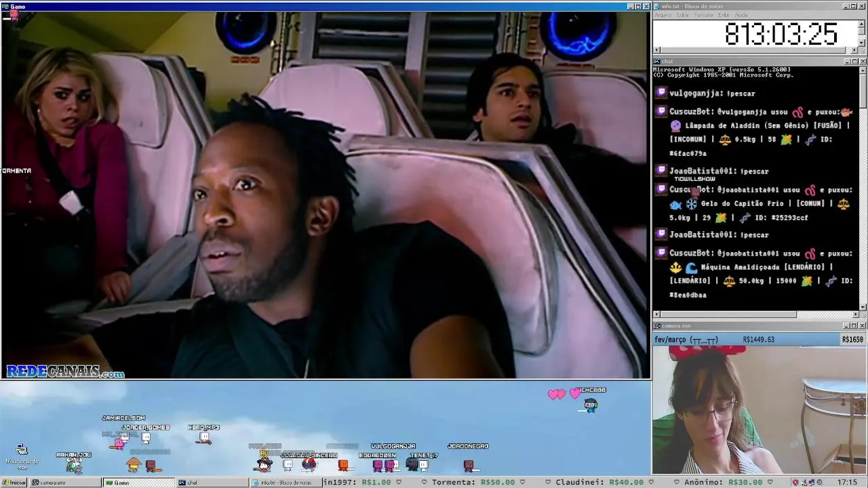The width and height of the screenshot is (868, 488).
Task: Click the ICHC888 avatar with 3D glasses
Action: coord(591,405)
